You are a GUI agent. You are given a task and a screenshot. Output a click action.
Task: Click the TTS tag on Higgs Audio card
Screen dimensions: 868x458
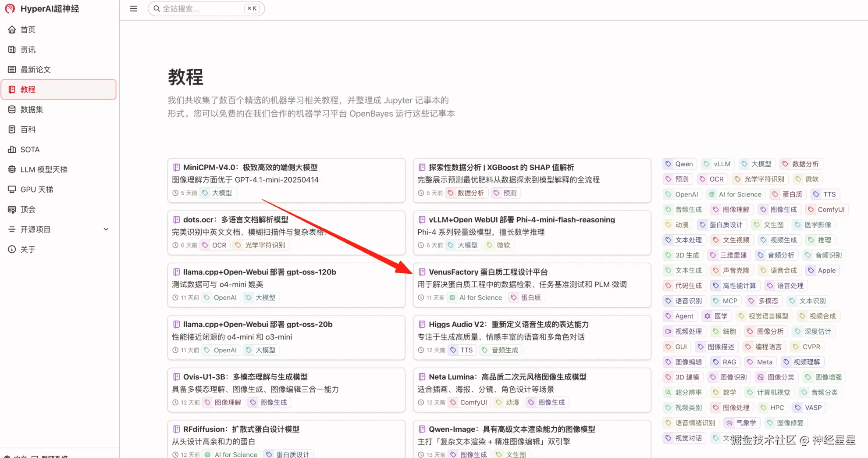point(462,350)
